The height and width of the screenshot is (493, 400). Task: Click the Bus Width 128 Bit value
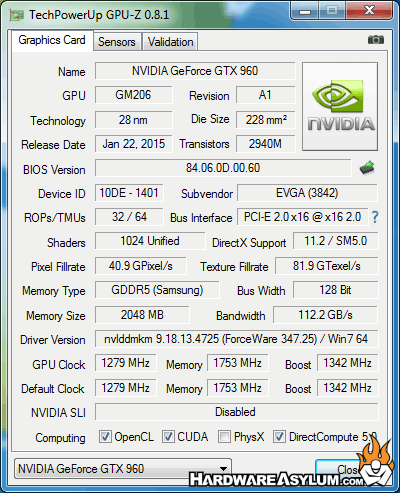(335, 290)
